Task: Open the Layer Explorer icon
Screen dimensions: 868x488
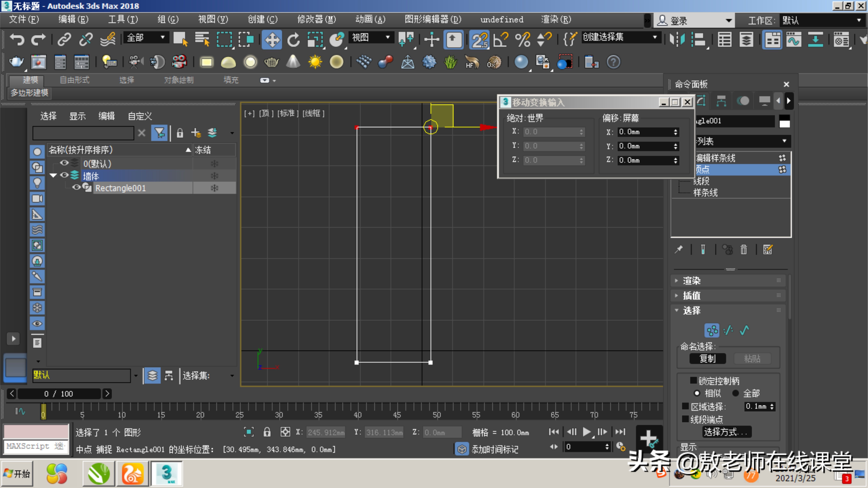Action: click(x=746, y=39)
